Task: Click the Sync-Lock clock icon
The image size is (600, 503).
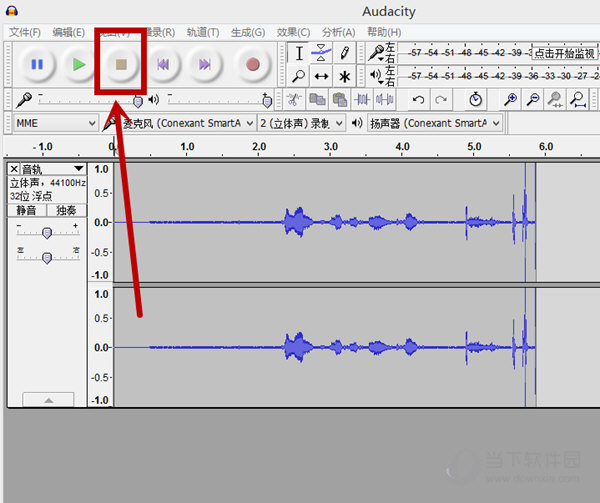Action: coord(475,99)
